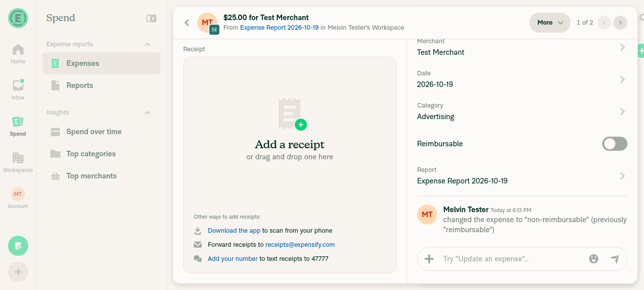Click the $25.00 for Test Merchant title

click(x=266, y=18)
